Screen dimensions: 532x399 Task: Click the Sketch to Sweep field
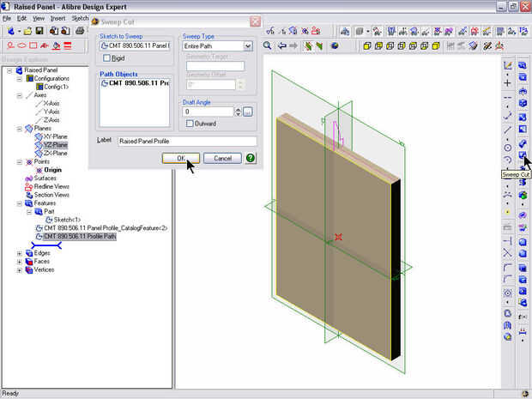pos(136,45)
